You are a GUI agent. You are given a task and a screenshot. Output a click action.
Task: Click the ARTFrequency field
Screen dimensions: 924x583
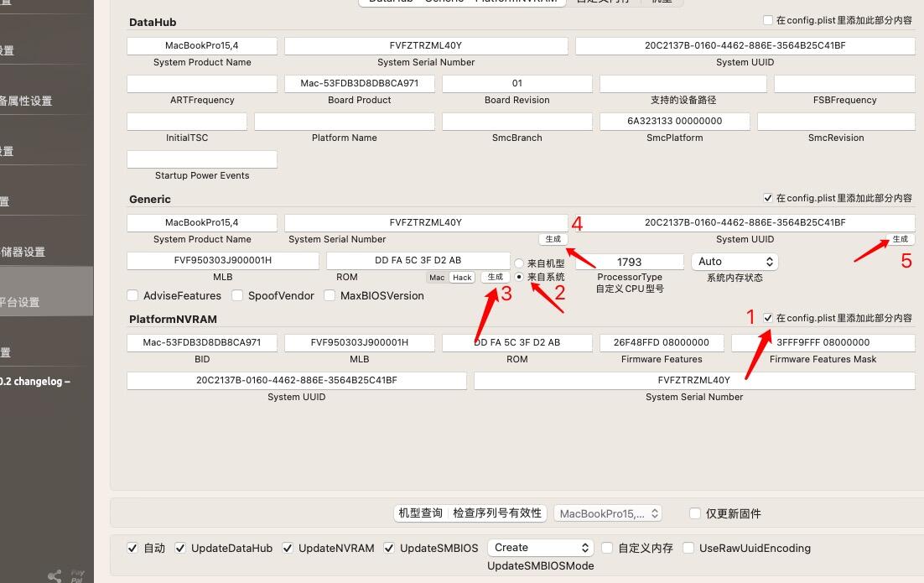[202, 84]
